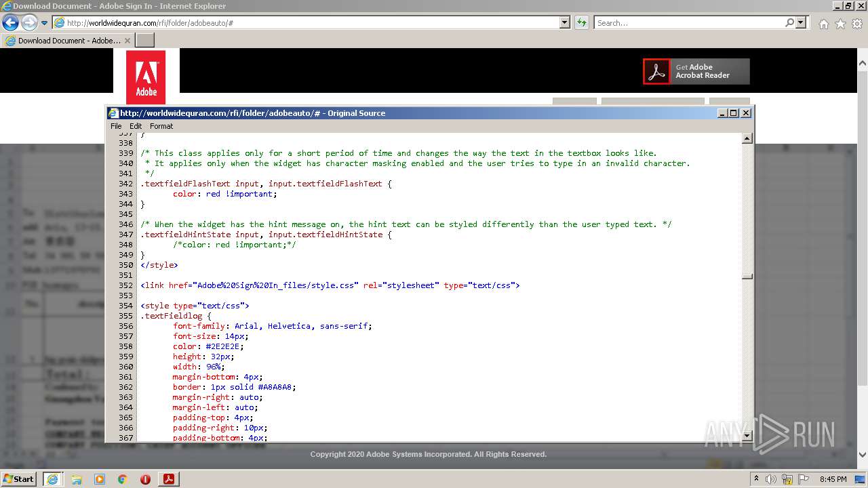The width and height of the screenshot is (868, 488).
Task: Click source viewer scroll up arrow
Action: pyautogui.click(x=747, y=139)
